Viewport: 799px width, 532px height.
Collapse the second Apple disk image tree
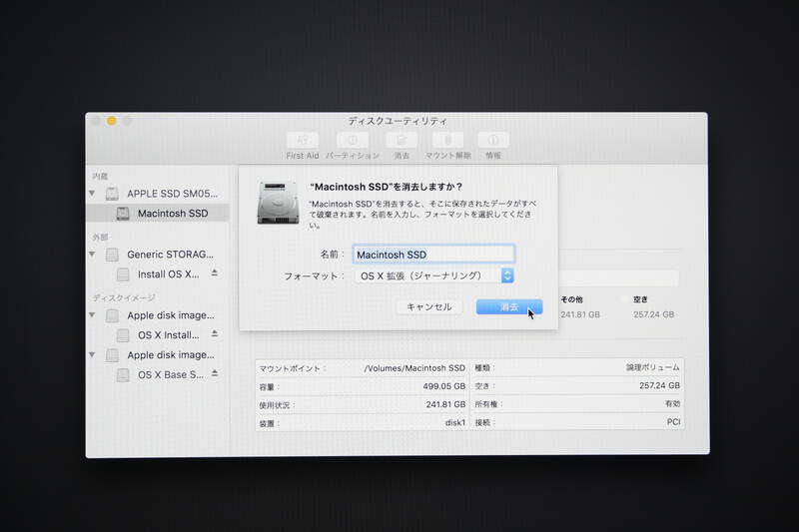click(93, 355)
